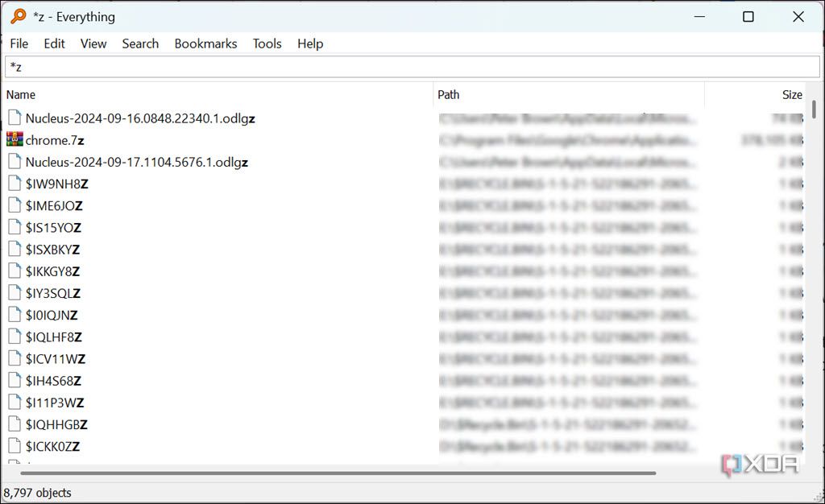Open the View menu
This screenshot has width=825, height=504.
tap(93, 43)
